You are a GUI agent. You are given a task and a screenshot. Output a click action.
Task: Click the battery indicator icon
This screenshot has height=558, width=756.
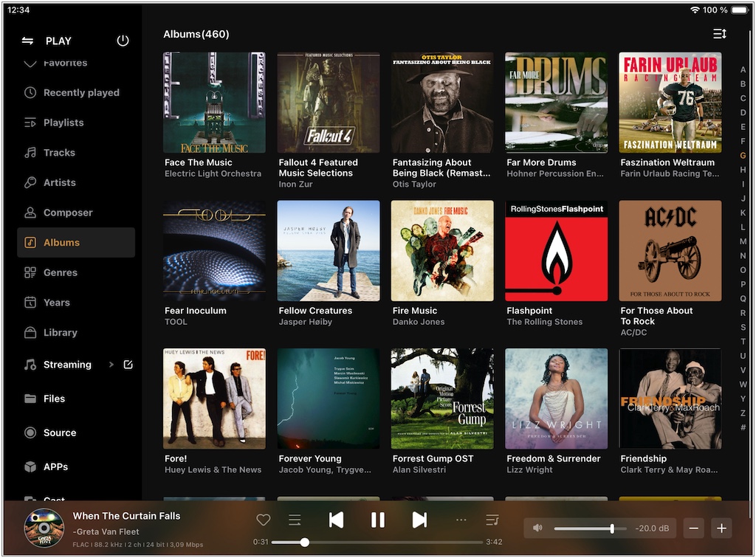tap(739, 10)
